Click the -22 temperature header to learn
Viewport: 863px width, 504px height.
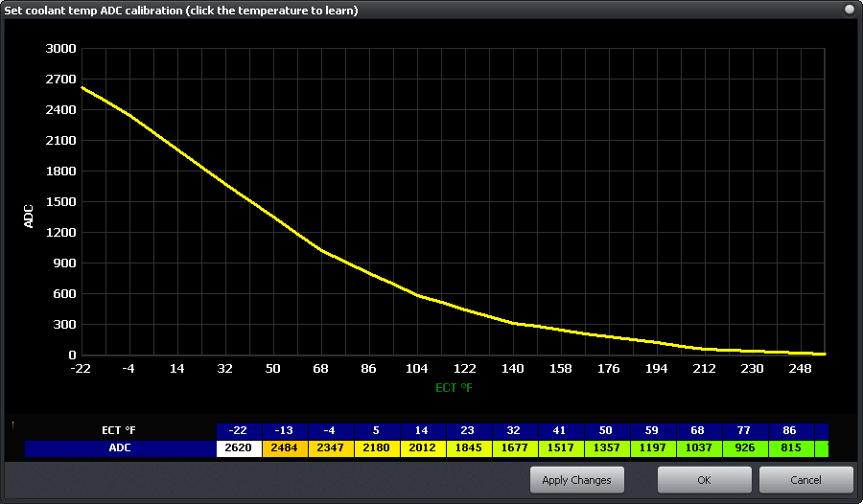[239, 431]
